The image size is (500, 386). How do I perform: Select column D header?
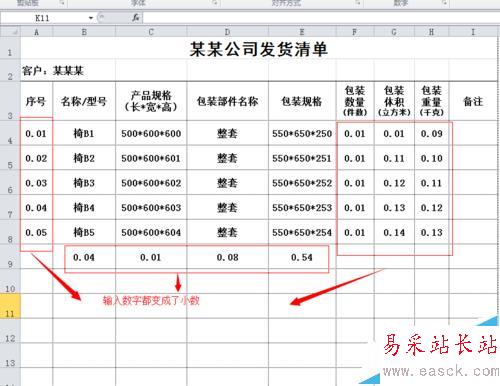(227, 32)
